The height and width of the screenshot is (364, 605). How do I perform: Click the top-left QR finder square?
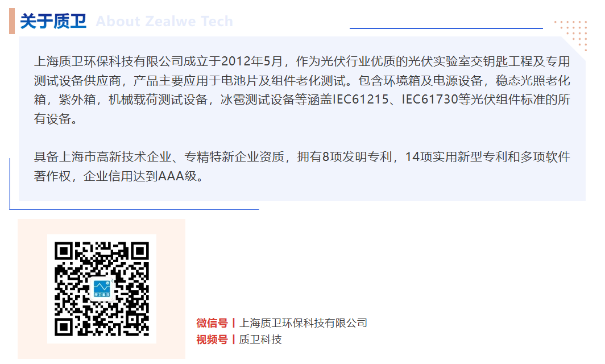click(64, 252)
